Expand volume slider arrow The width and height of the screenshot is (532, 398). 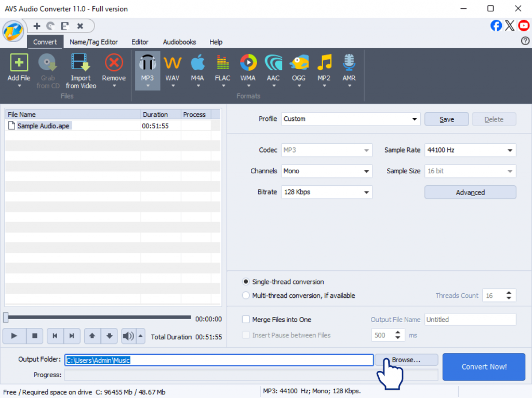coord(140,336)
